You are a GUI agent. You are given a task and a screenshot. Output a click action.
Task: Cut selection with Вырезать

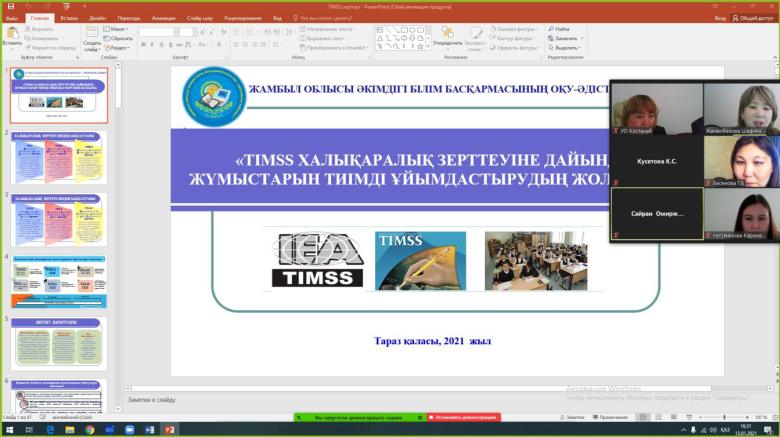38,29
